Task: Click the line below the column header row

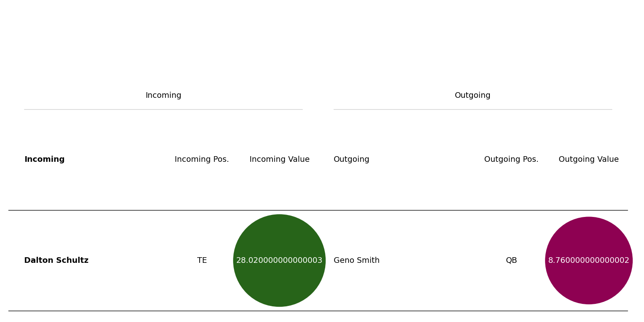Action: 318,210
